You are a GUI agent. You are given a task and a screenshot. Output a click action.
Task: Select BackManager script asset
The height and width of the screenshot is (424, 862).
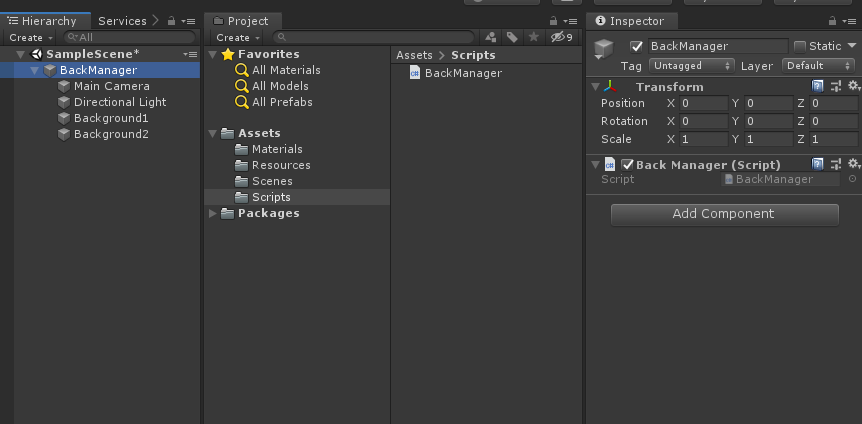point(463,73)
